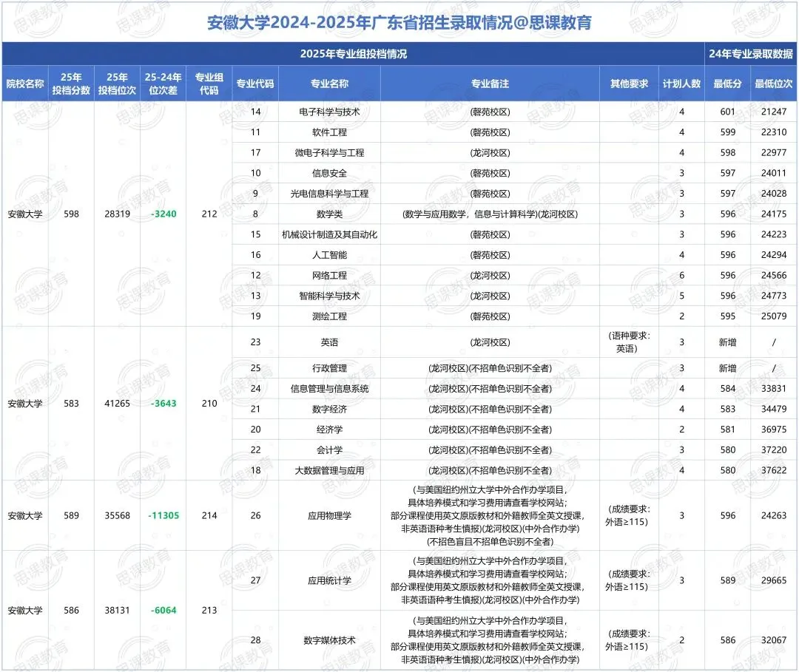799x672 pixels.
Task: Select the 软件工程 major cell
Action: click(330, 132)
